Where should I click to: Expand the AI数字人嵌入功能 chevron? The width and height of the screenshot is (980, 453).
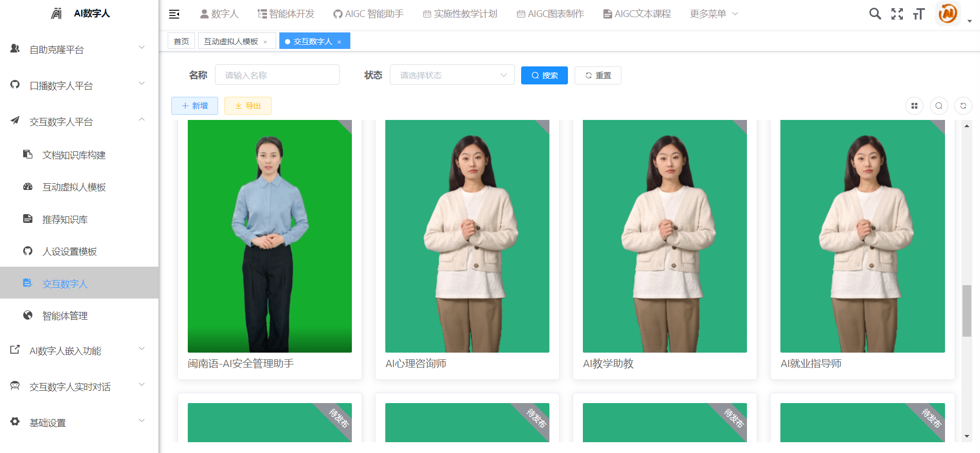[142, 349]
